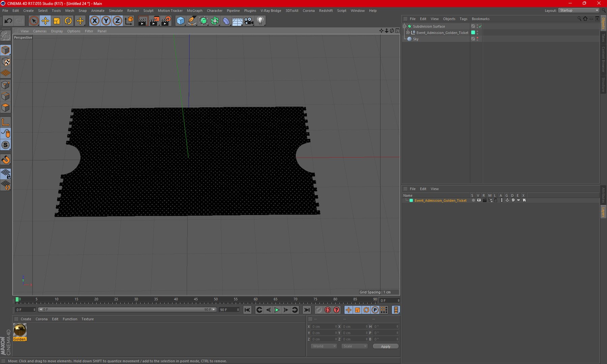The image size is (607, 364).
Task: Open the MoGraph menu
Action: 194,11
